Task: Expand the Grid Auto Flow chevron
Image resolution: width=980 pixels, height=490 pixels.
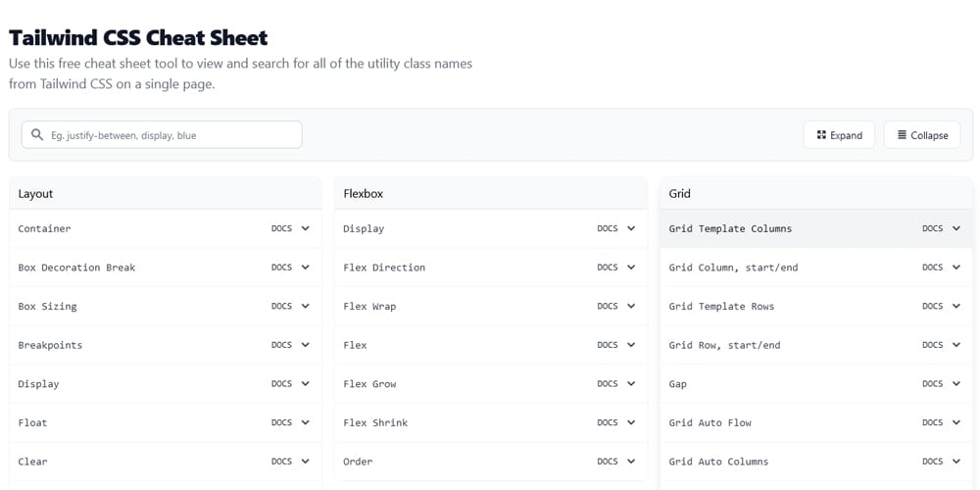Action: point(956,422)
